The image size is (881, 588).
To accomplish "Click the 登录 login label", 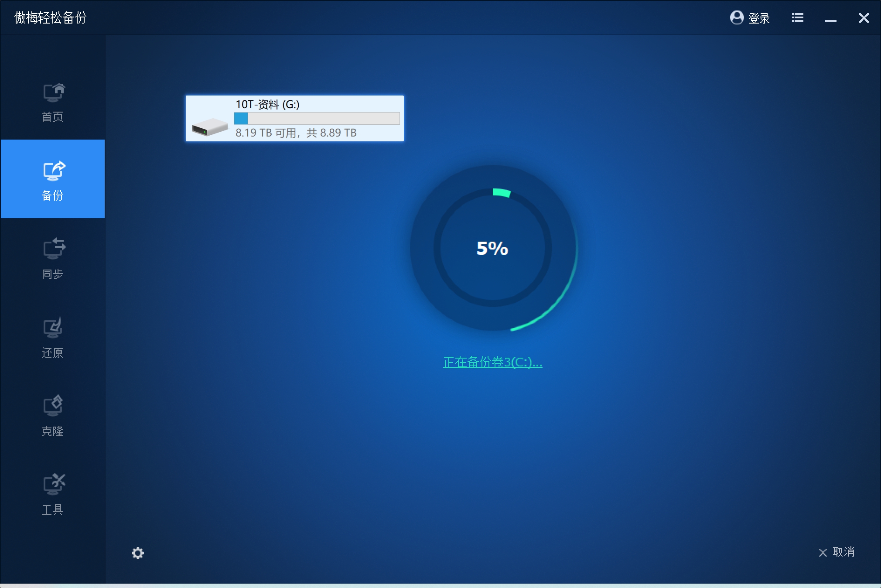I will 759,18.
